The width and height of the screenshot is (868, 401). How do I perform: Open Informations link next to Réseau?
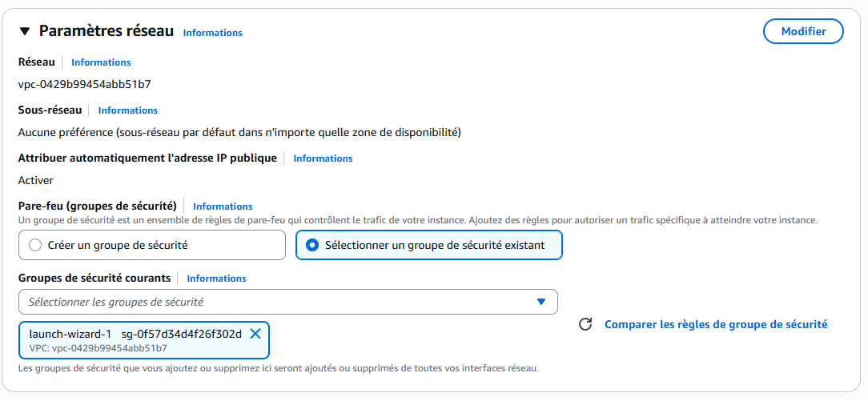click(101, 62)
